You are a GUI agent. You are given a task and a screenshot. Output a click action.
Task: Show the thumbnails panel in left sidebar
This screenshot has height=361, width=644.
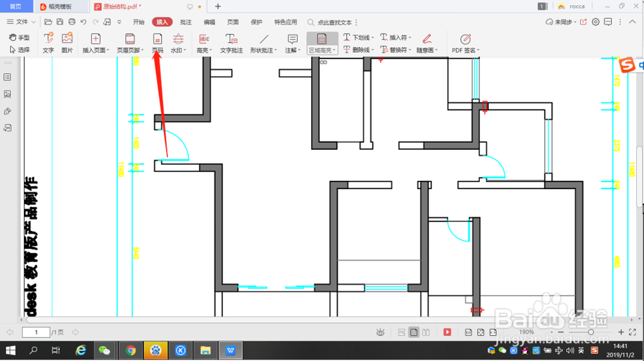(x=7, y=77)
